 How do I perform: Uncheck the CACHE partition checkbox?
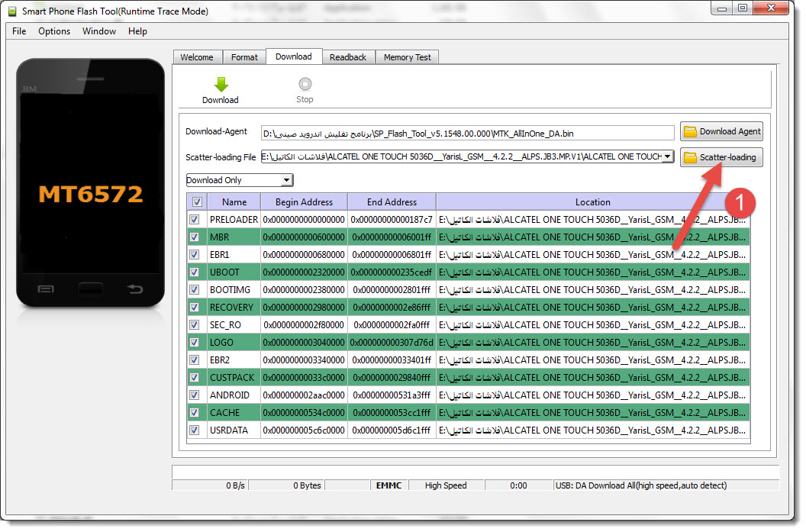[195, 413]
